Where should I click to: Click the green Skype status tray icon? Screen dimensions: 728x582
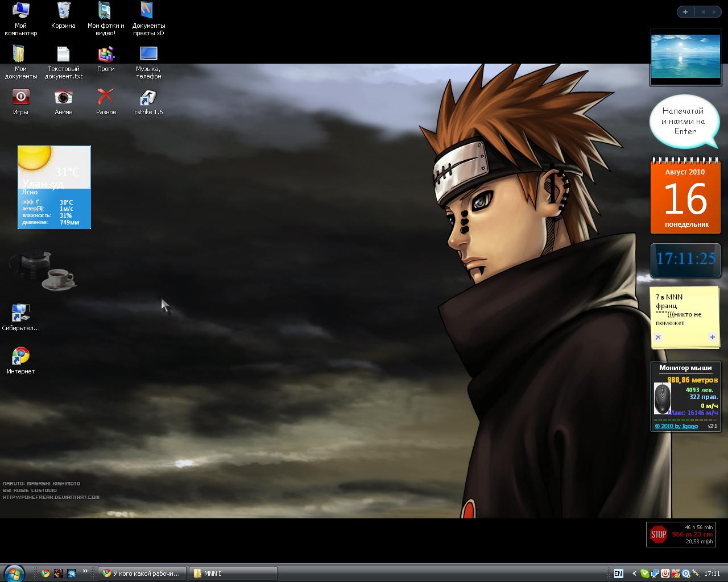pyautogui.click(x=644, y=573)
